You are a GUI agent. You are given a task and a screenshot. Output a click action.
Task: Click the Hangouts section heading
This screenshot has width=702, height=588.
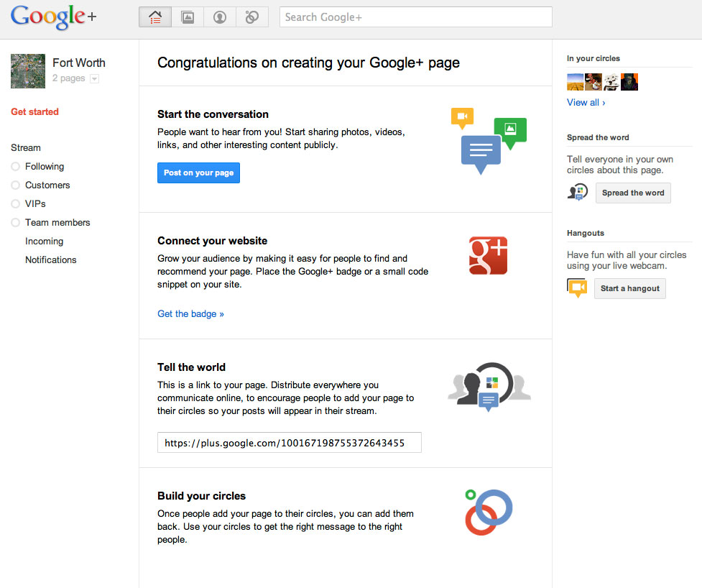(x=586, y=233)
